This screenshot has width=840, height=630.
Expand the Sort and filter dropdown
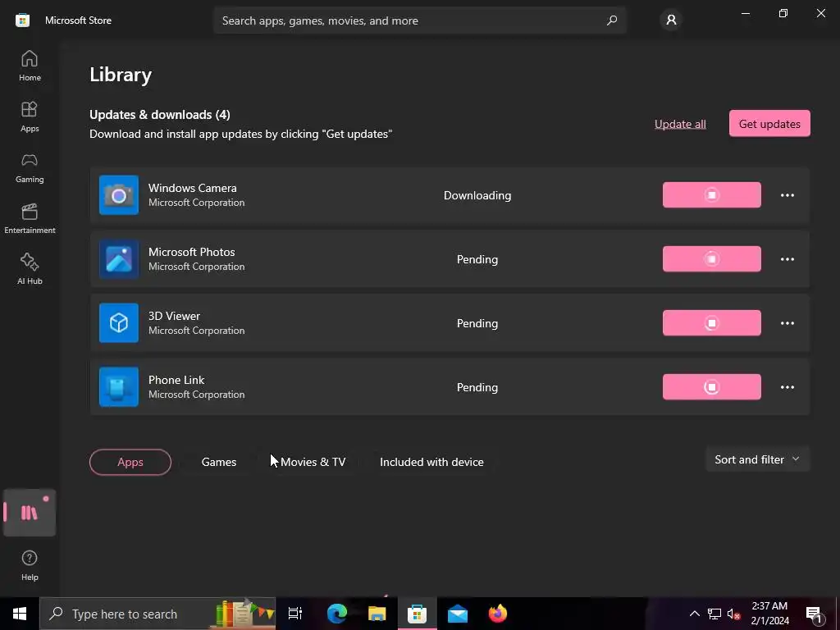(x=757, y=459)
